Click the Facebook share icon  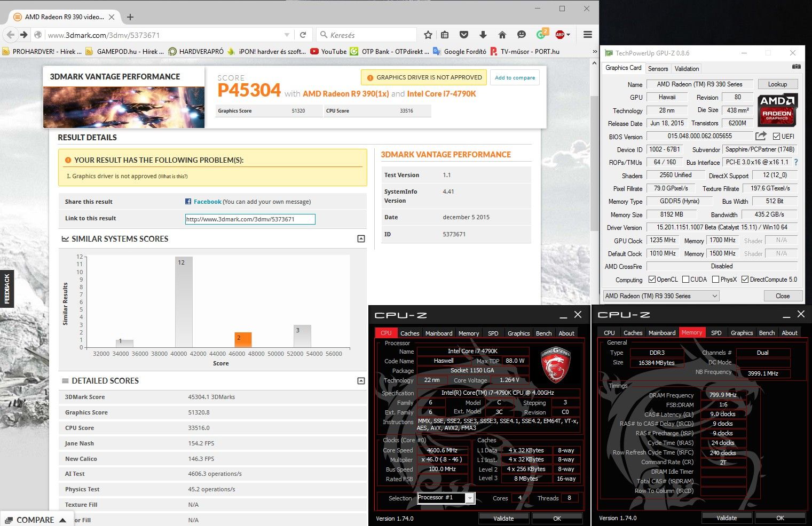(x=188, y=202)
